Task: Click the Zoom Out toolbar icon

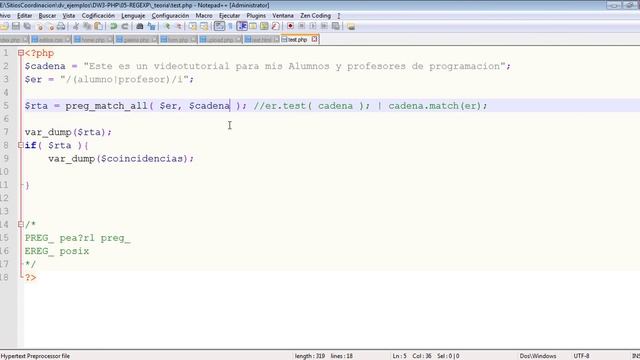Action: (178, 27)
